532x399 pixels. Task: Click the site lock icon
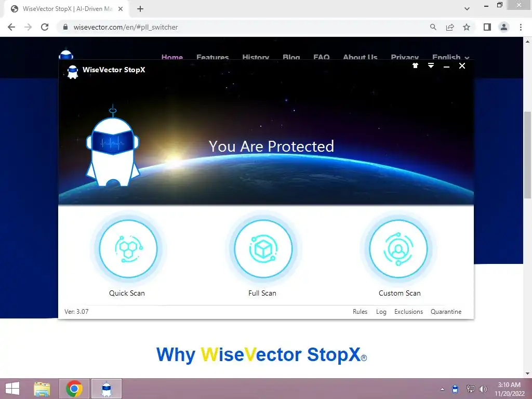point(65,27)
